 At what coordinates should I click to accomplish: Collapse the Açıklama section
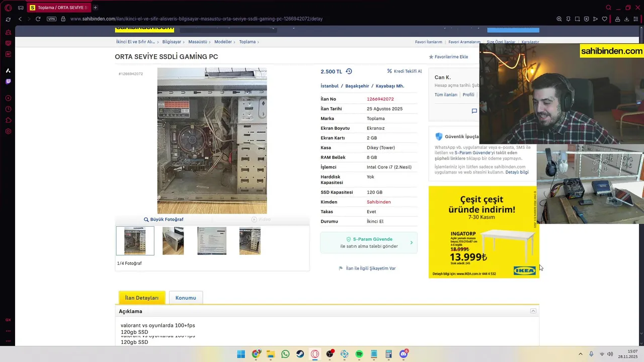click(533, 311)
